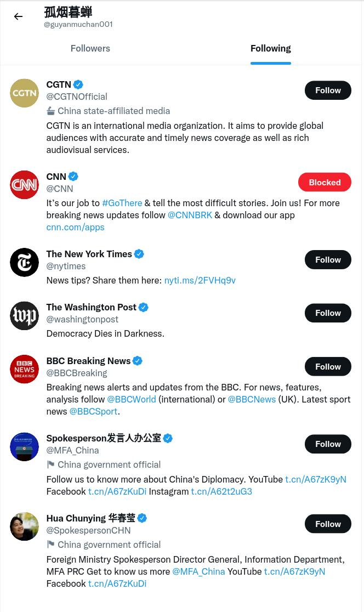Open CGTN profile avatar
This screenshot has height=612, width=364.
pyautogui.click(x=24, y=93)
